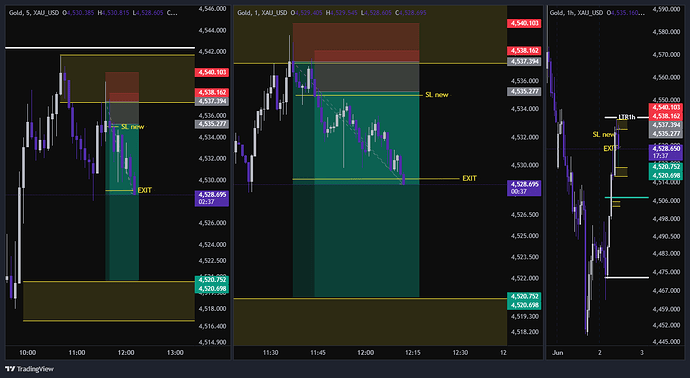Click the 'EXIT' label on 1-minute chart
Screen dimensions: 690x378
[470, 178]
